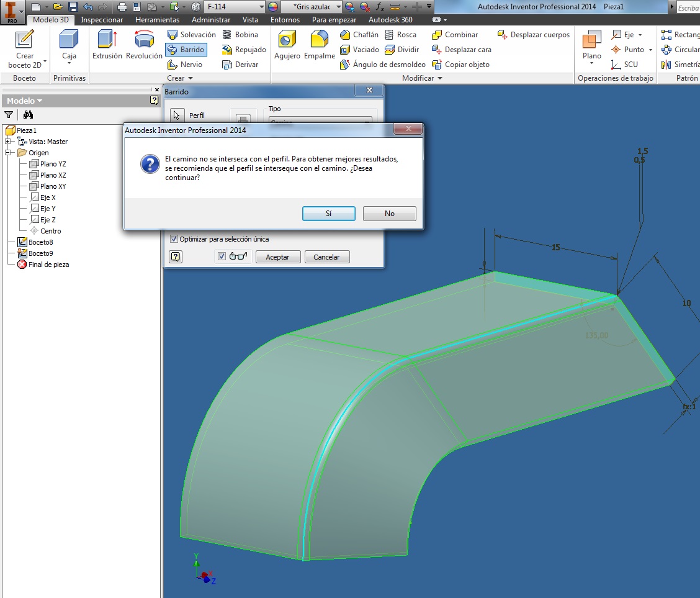Image resolution: width=700 pixels, height=598 pixels.
Task: Switch to the Modelo 3D tab
Action: 51,20
